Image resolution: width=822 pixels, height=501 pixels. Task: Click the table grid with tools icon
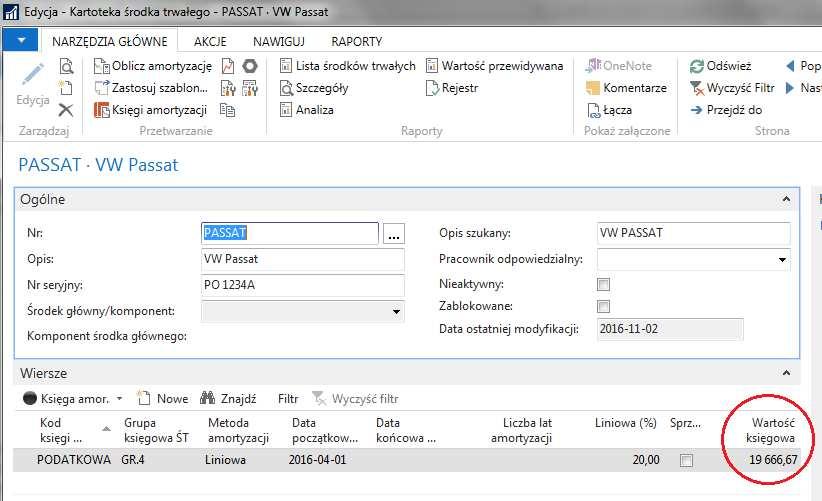pos(250,88)
